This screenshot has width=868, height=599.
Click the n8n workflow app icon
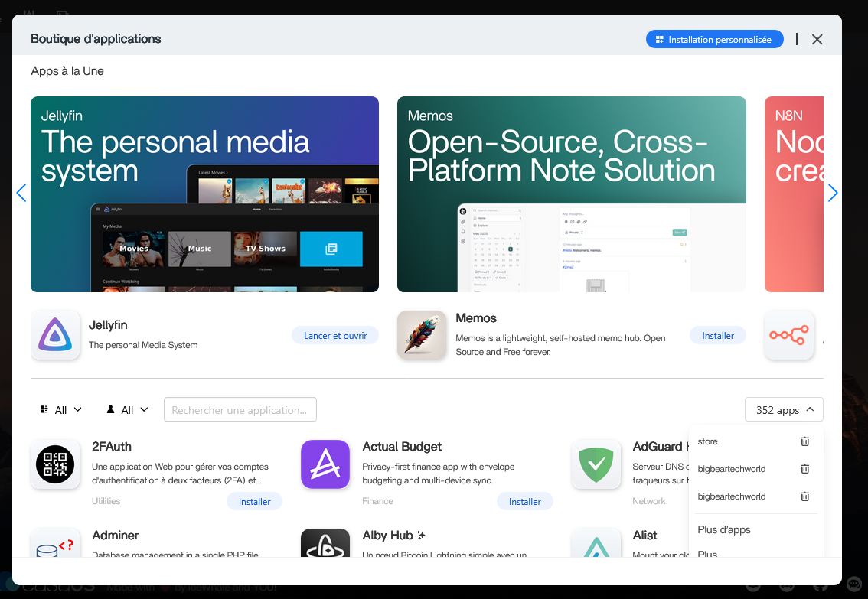[788, 335]
